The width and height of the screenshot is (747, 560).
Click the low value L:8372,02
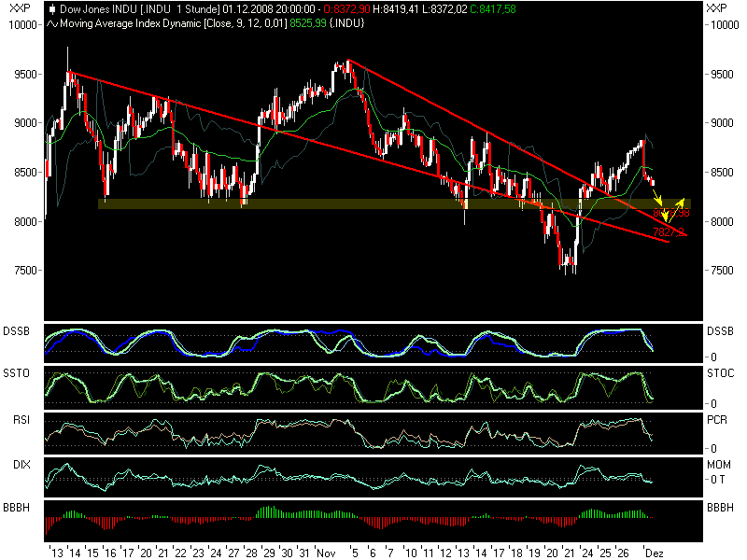click(444, 9)
